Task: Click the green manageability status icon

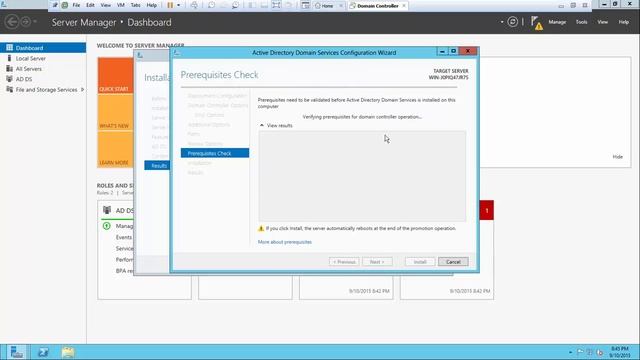Action: [107, 226]
